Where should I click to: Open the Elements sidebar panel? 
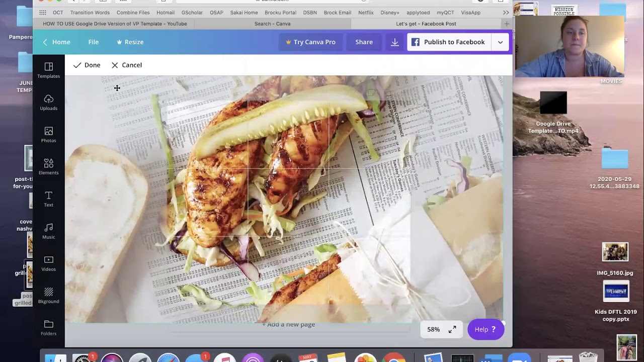pos(48,167)
